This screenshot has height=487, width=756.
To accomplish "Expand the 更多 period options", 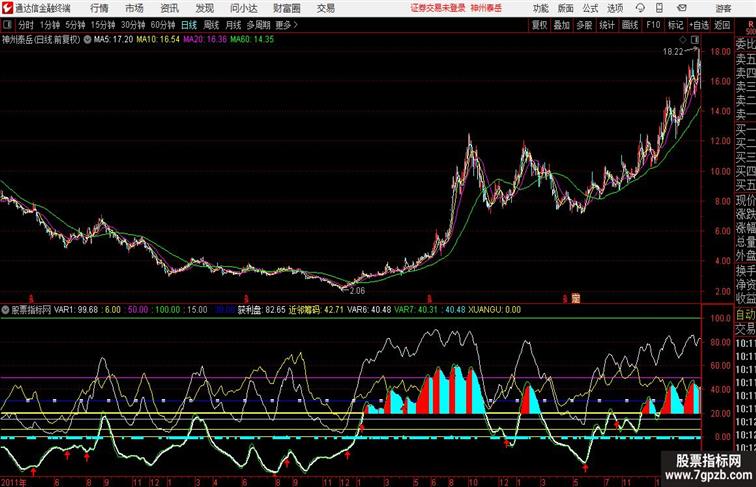I will 286,25.
